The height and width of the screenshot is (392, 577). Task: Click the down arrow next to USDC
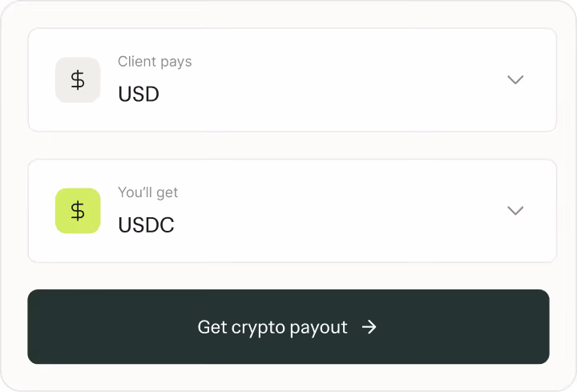515,211
